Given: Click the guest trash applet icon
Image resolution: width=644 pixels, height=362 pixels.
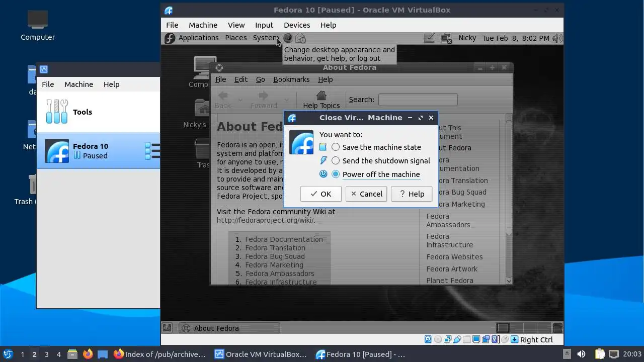Looking at the screenshot, I should (557, 328).
